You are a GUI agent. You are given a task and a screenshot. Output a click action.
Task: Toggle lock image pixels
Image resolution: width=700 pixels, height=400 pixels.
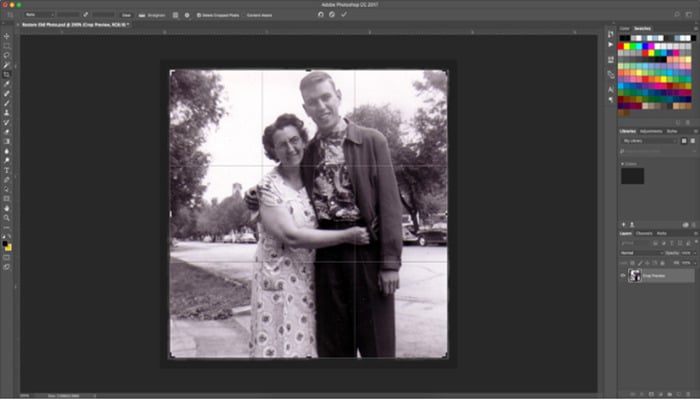641,263
